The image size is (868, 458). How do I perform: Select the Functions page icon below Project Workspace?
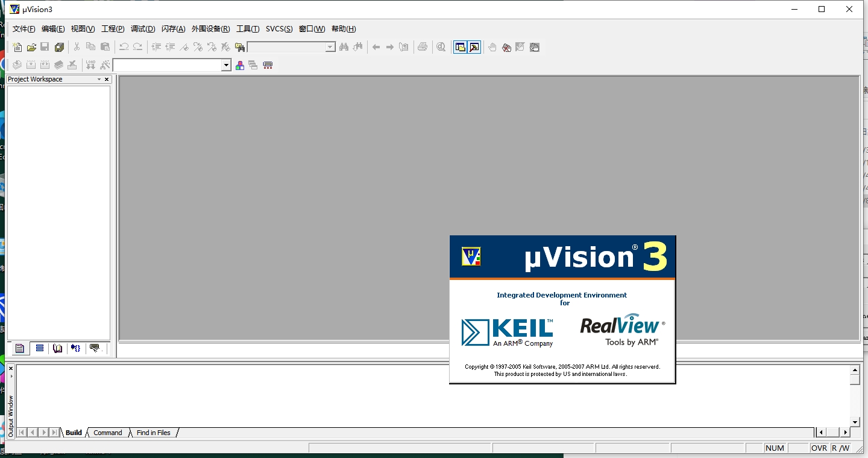[75, 348]
